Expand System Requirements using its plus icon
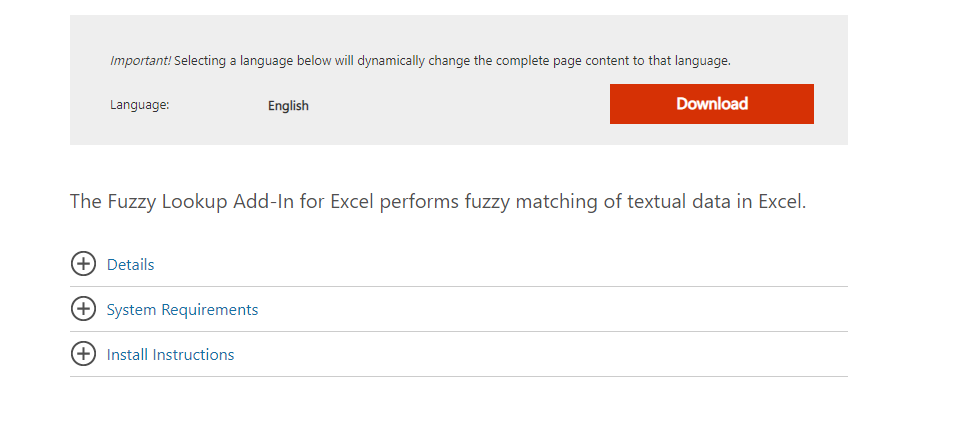 pos(83,308)
